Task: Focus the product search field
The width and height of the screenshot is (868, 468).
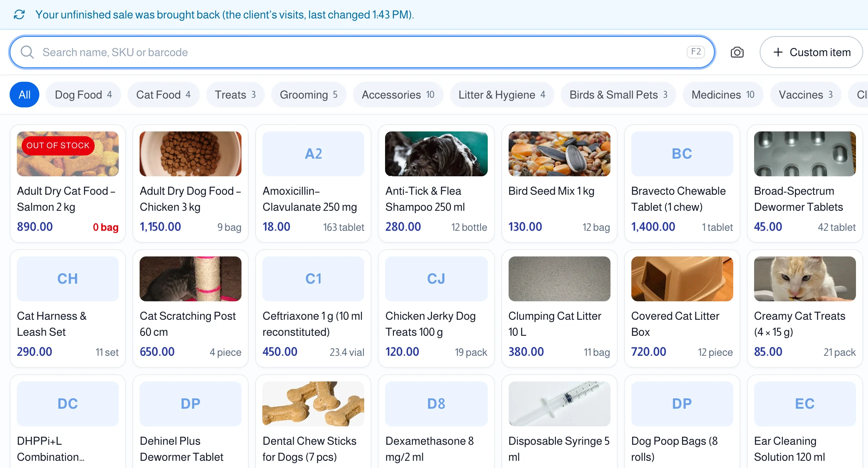Action: (x=362, y=52)
